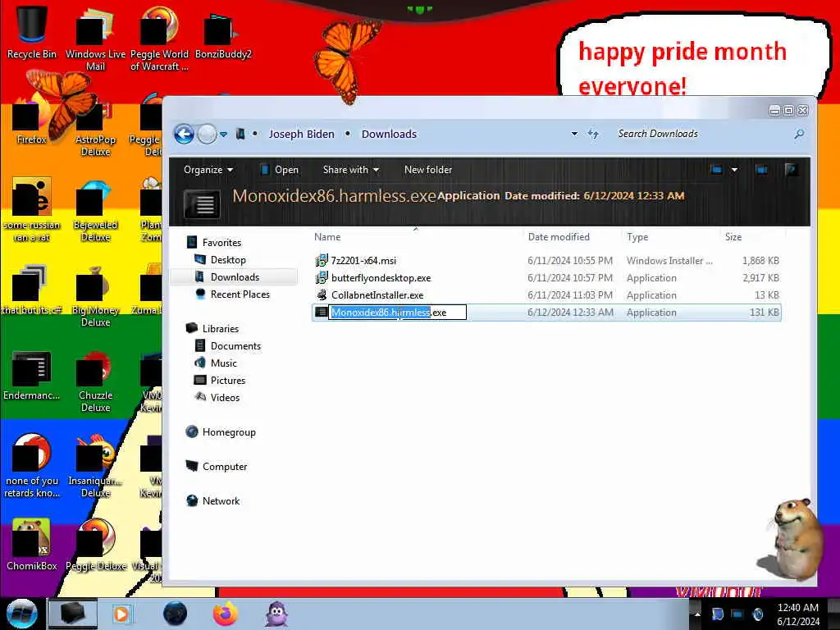Click the taskbar clock showing 12:40 AM
This screenshot has width=840, height=630.
click(797, 614)
